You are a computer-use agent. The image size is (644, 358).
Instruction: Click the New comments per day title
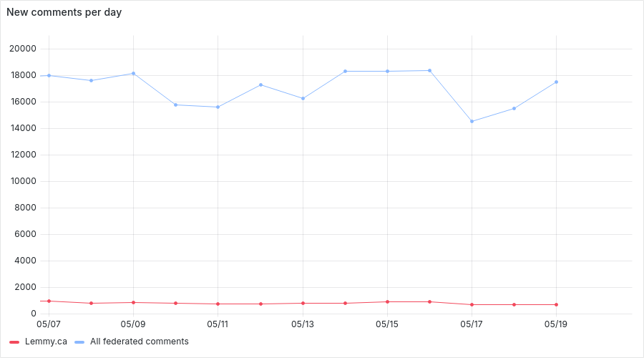point(64,12)
